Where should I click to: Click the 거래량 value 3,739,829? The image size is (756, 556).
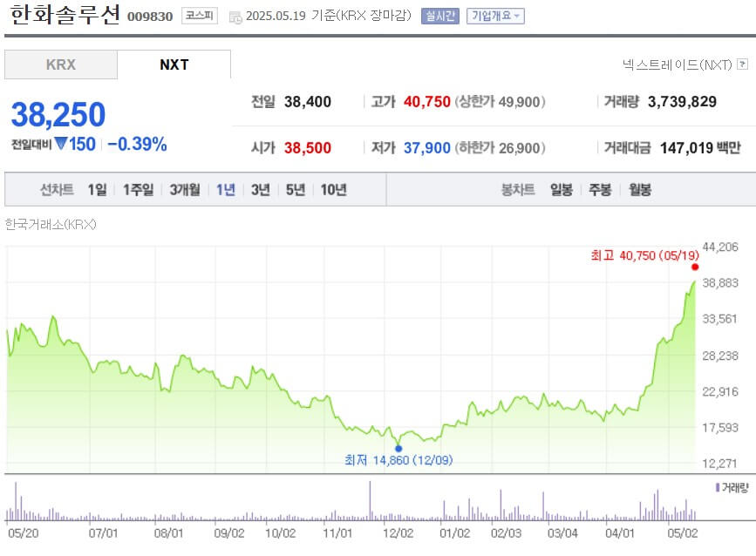(x=682, y=102)
